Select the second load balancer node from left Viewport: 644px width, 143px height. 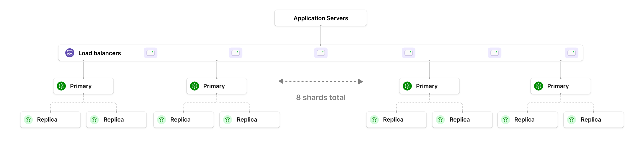[235, 53]
